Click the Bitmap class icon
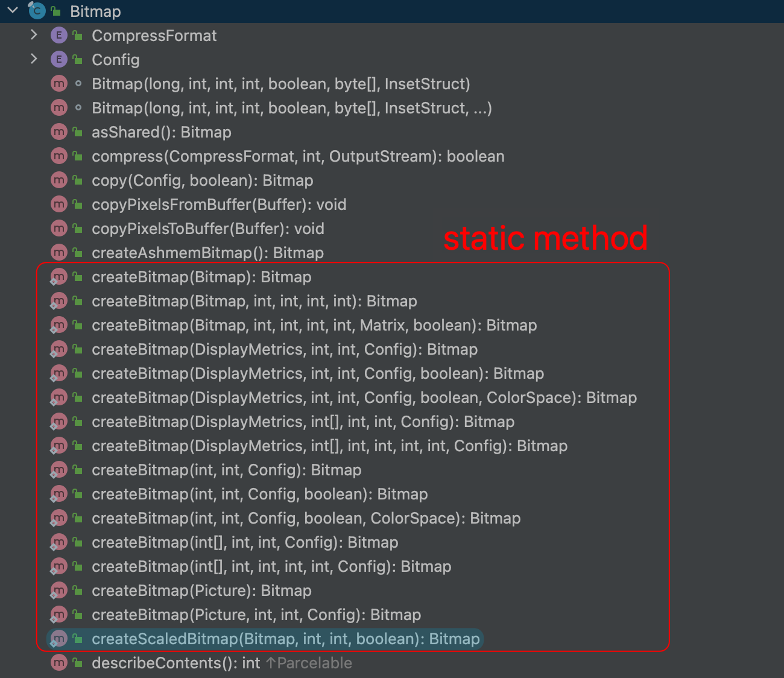Viewport: 784px width, 678px height. pos(37,10)
